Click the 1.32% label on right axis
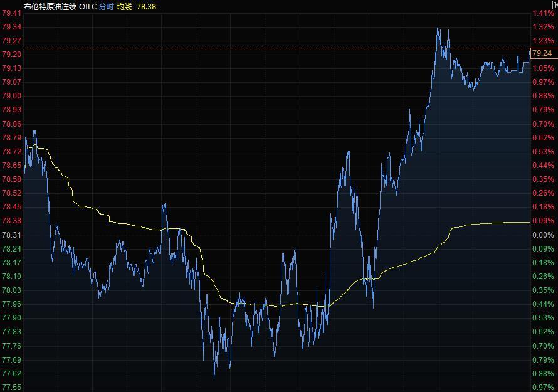The image size is (558, 392). [x=542, y=27]
